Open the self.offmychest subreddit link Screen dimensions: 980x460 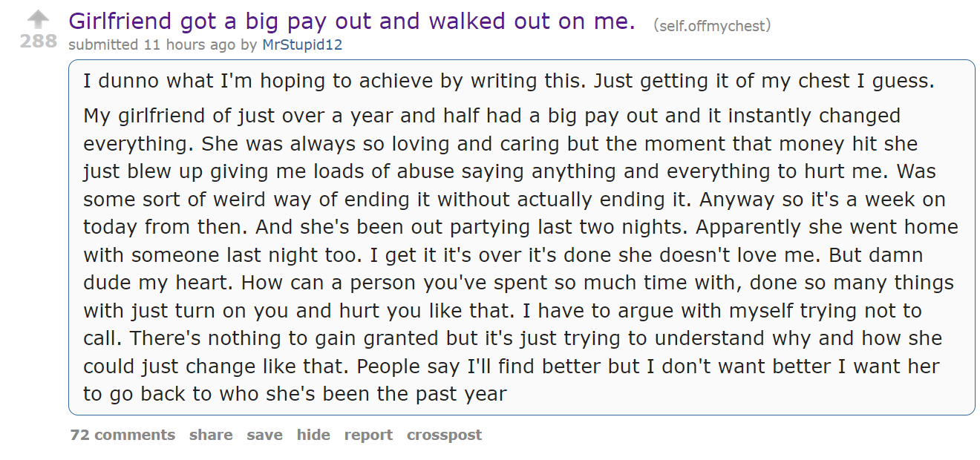[712, 26]
